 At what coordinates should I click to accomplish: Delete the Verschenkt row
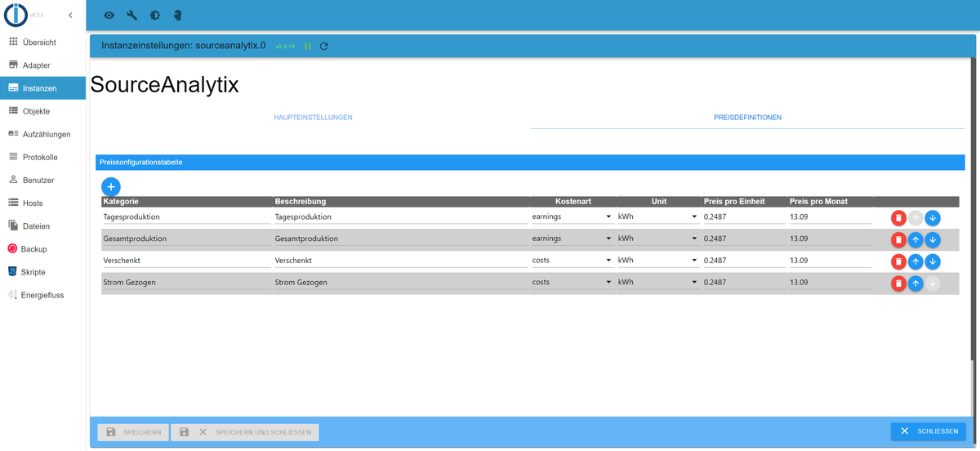point(898,261)
